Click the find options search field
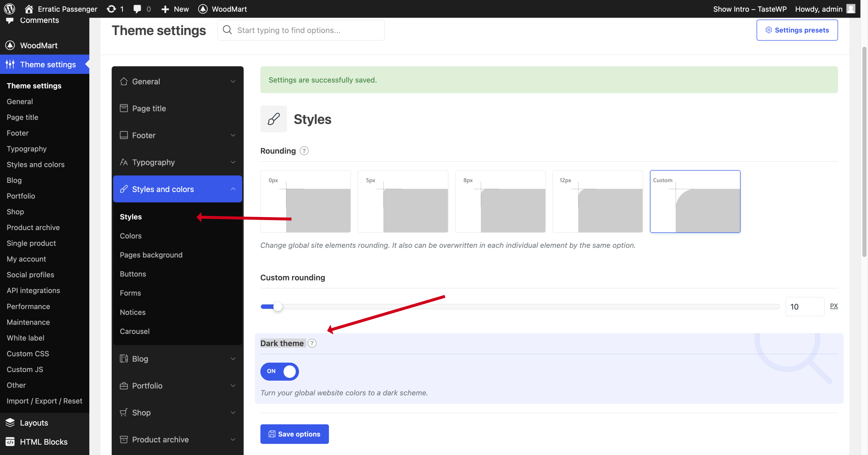 point(301,30)
